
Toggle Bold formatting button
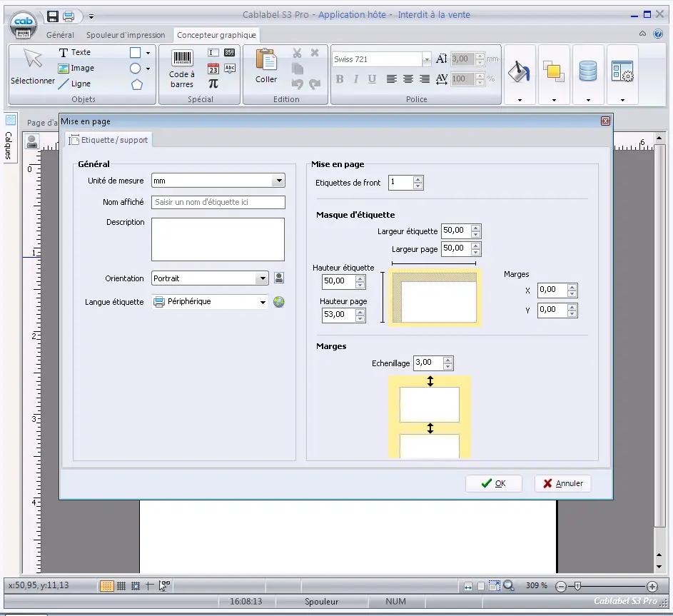(340, 79)
